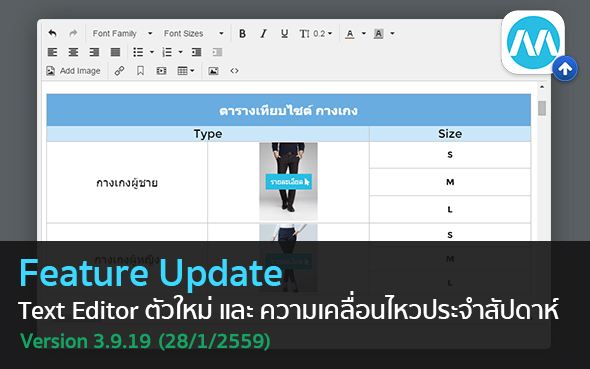Justify the text alignment
The height and width of the screenshot is (369, 590).
point(116,52)
